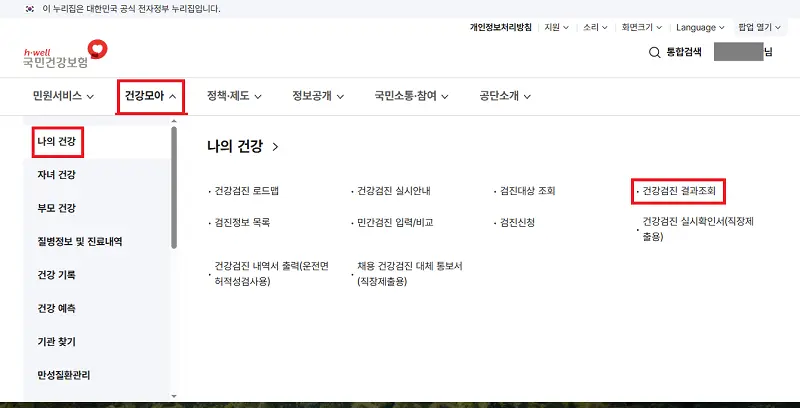This screenshot has height=408, width=800.
Task: Select 건강 기록 in side menu
Action: pos(57,275)
